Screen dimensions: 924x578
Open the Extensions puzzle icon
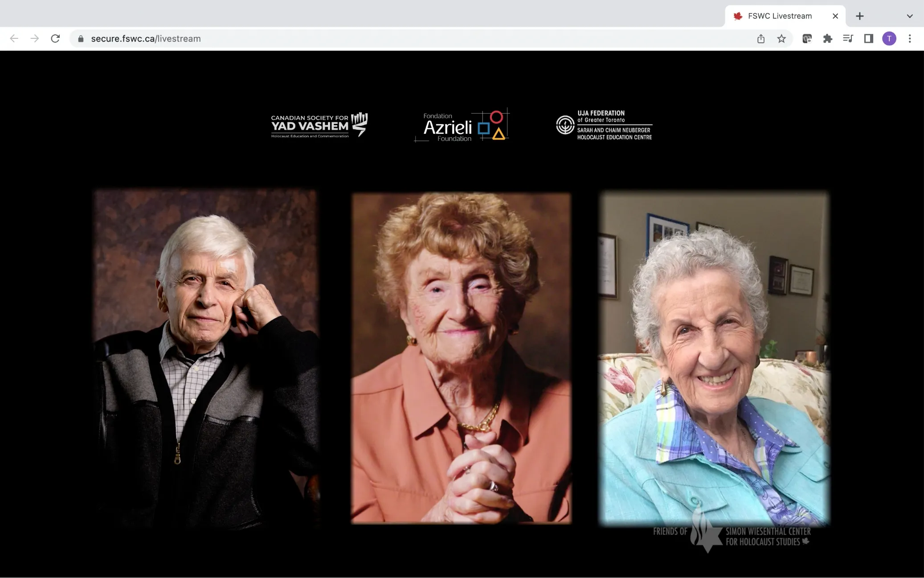[827, 39]
